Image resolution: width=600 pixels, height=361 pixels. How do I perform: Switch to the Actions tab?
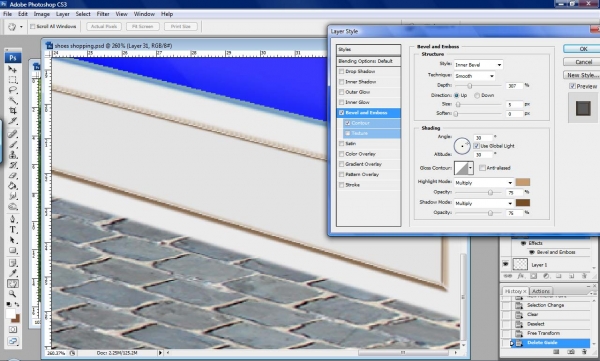541,291
